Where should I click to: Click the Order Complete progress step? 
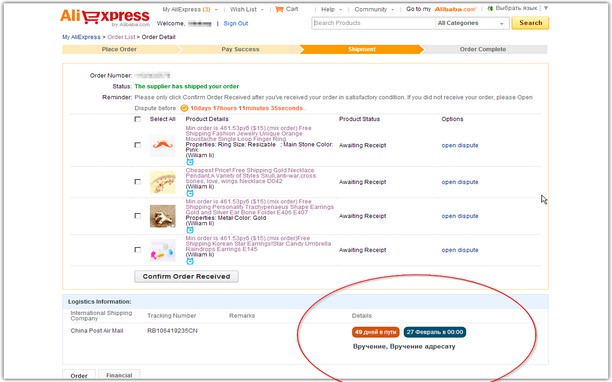[x=483, y=49]
